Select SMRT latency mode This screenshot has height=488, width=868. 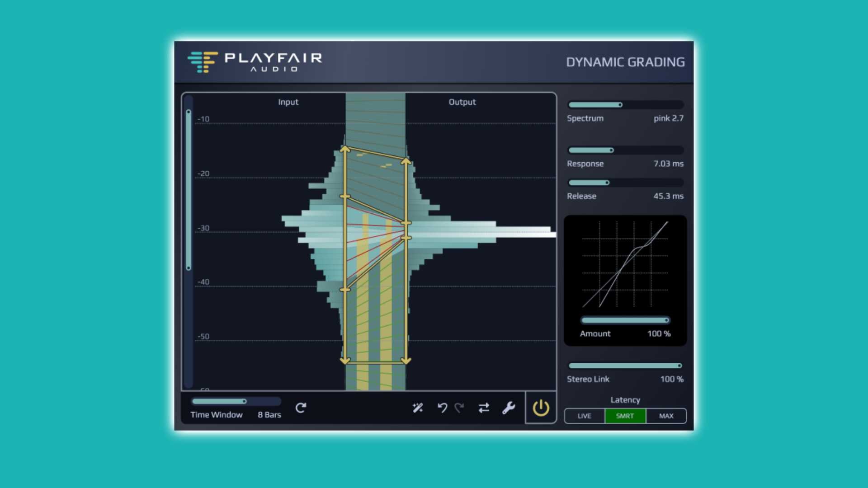[x=625, y=416]
